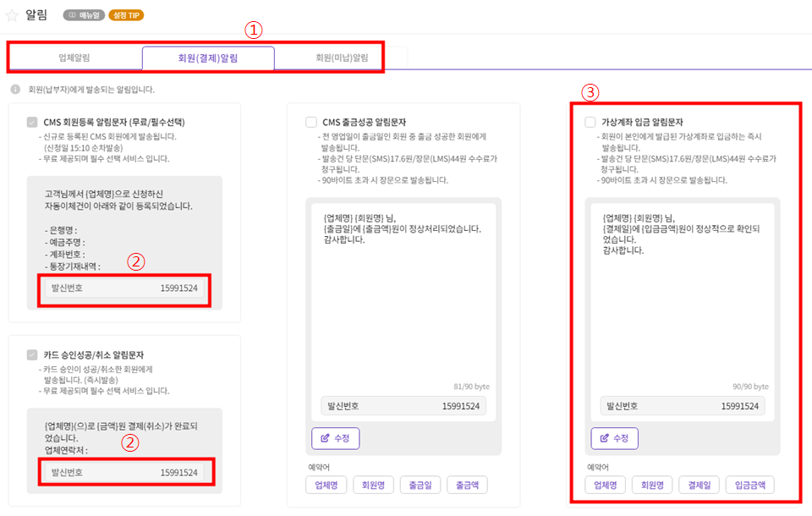Open the 회원(미납)알림 tab
Viewport: 812px width, 516px height.
point(342,58)
